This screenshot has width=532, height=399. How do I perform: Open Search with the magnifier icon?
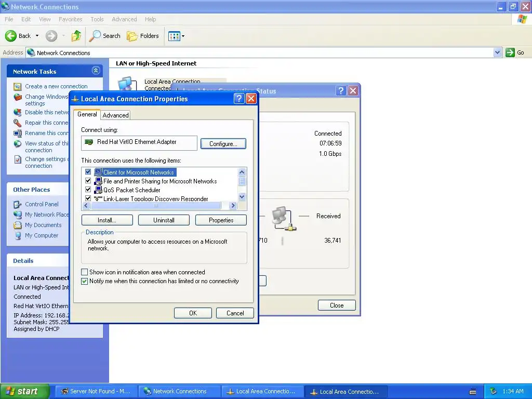tap(95, 36)
